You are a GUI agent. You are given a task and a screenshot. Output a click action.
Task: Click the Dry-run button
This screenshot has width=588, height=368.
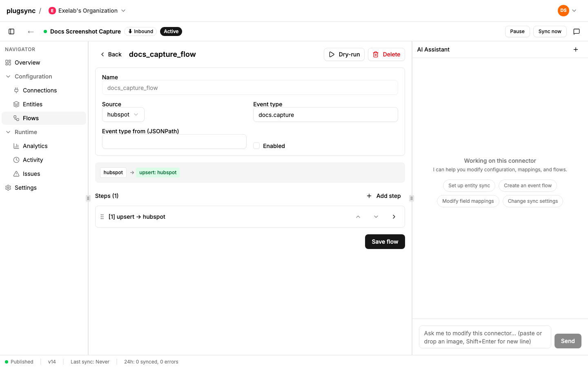(x=344, y=54)
